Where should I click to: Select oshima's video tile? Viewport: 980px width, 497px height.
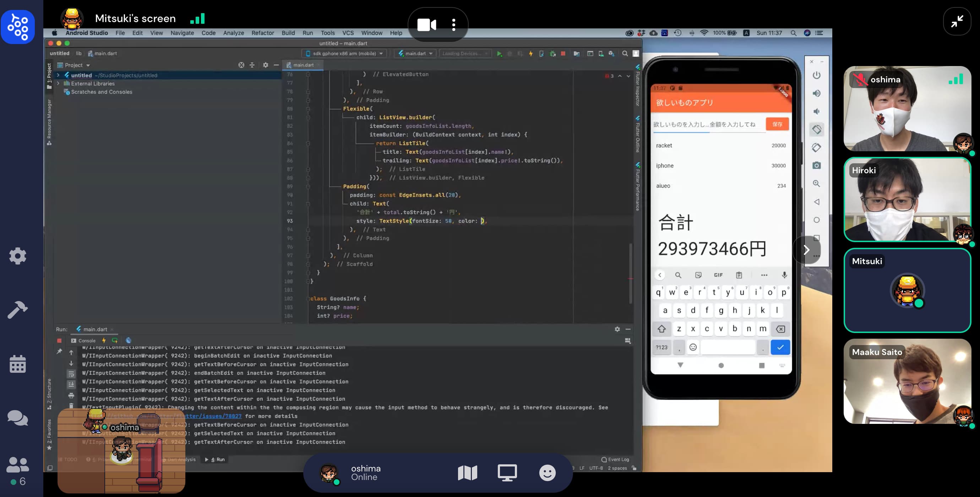(907, 109)
